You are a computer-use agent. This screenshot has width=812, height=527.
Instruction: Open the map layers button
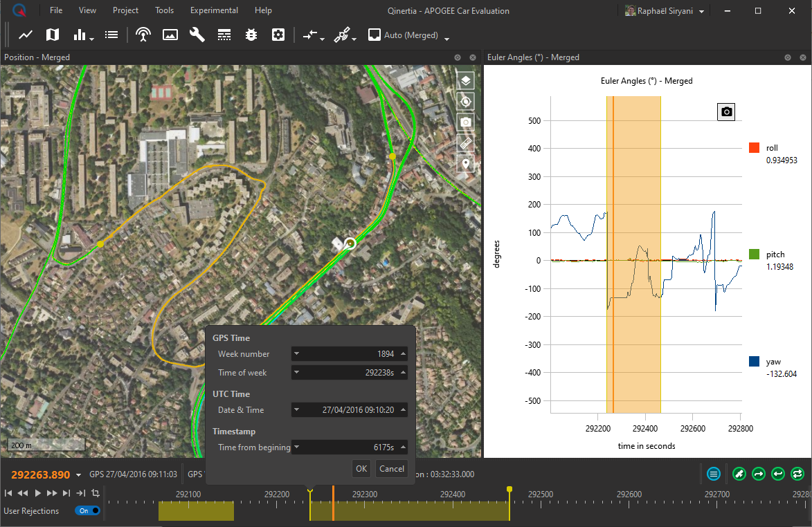click(x=466, y=80)
